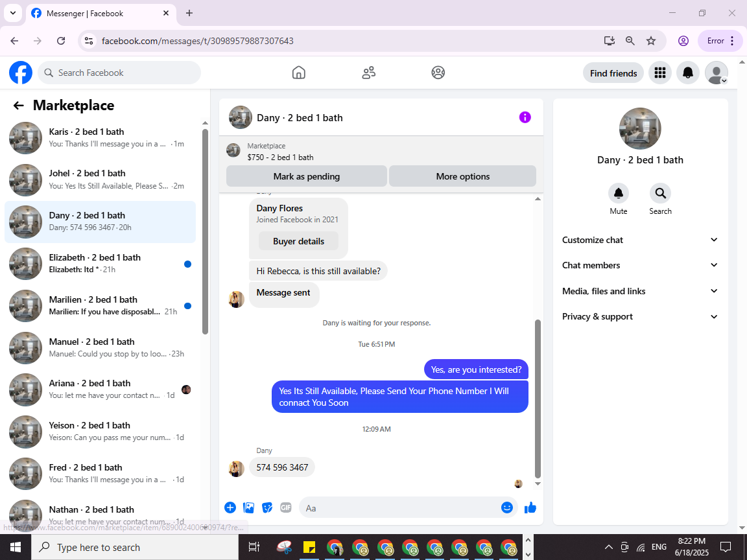Close the Messenger | Facebook tab

click(166, 13)
